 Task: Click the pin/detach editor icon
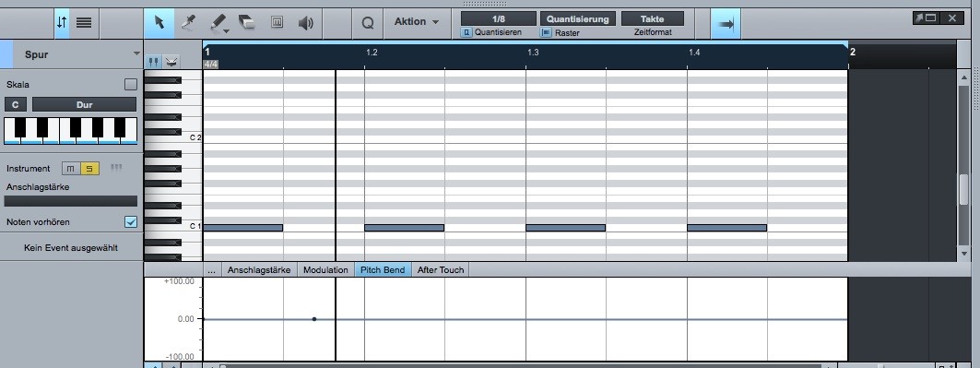[919, 18]
